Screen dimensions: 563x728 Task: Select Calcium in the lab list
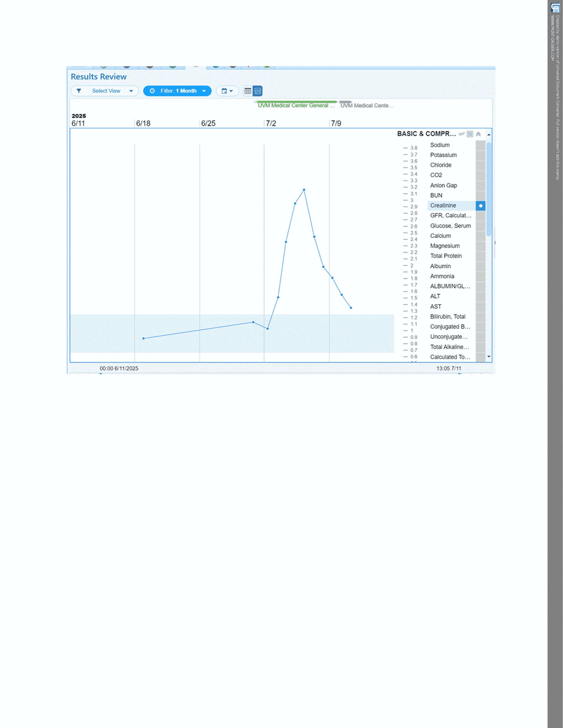pos(440,236)
